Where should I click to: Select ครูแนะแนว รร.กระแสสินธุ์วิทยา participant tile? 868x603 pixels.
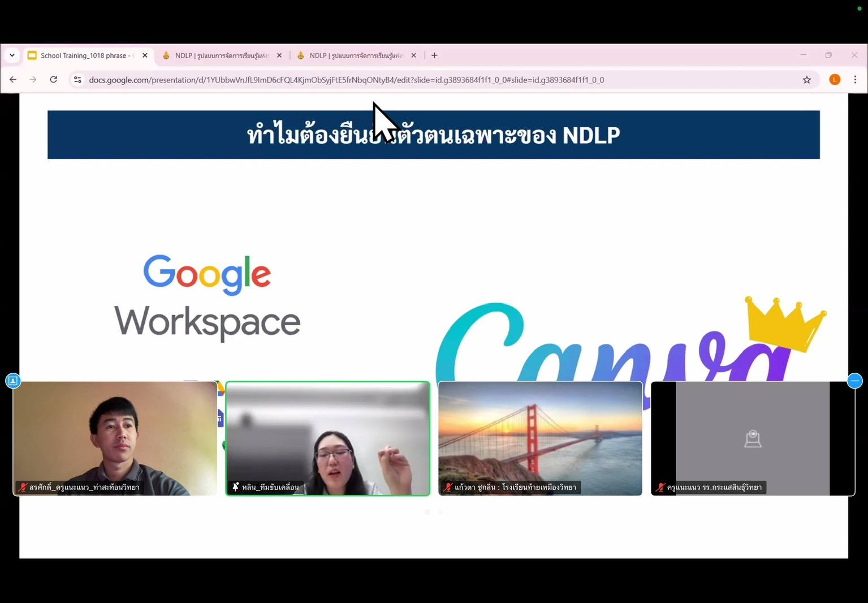coord(753,438)
